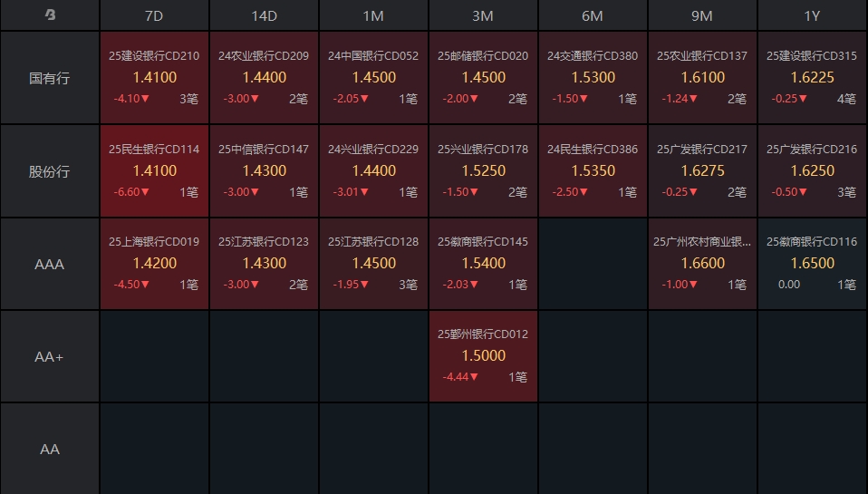Click the -3.01 change value
This screenshot has width=868, height=494.
(351, 192)
